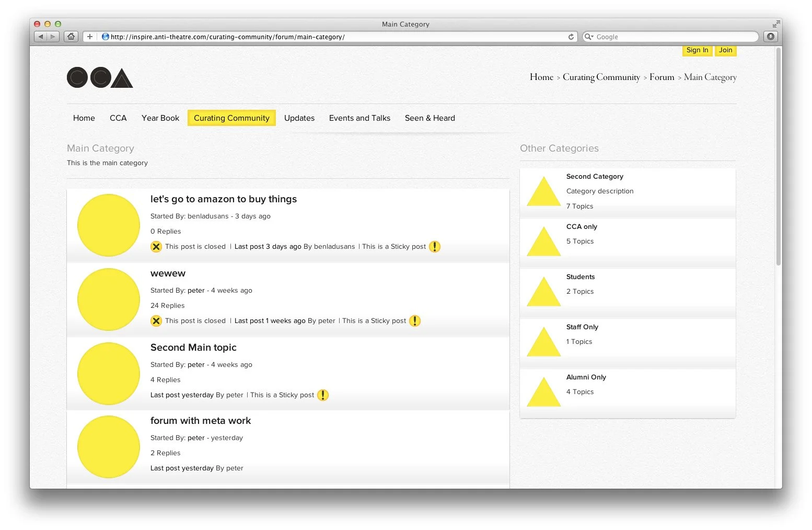The image size is (812, 530).
Task: Click the sticky exclamation icon on Second Main topic
Action: click(323, 395)
